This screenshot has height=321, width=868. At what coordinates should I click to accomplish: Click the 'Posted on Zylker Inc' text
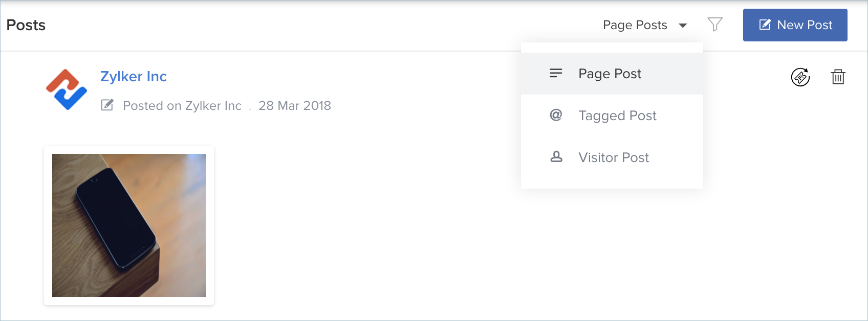pos(182,106)
